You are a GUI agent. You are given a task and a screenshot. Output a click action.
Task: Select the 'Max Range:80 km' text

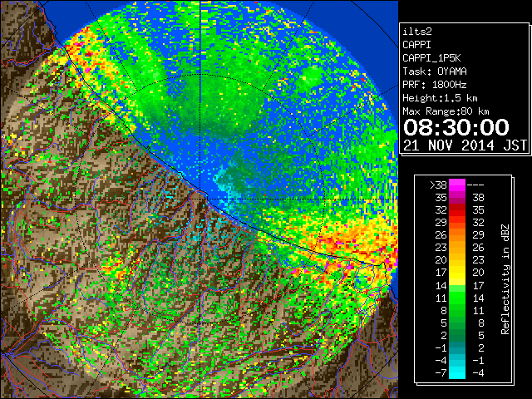446,111
